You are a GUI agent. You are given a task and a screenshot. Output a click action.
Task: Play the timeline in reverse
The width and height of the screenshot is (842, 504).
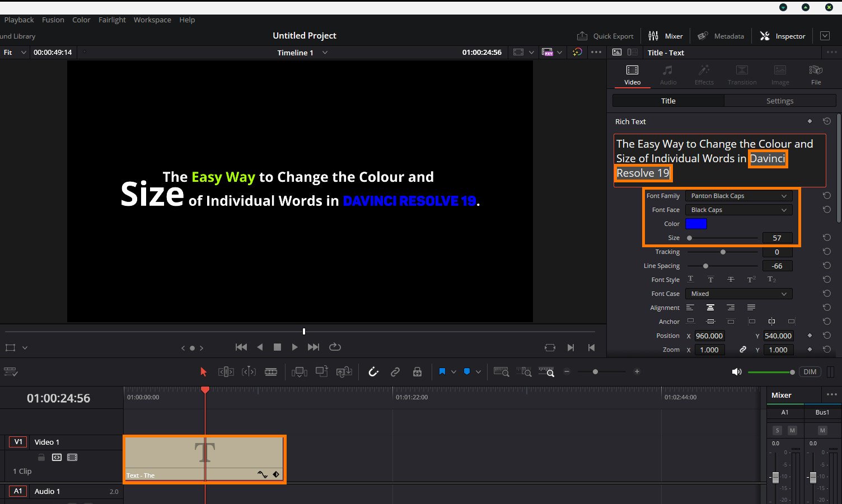click(x=260, y=347)
